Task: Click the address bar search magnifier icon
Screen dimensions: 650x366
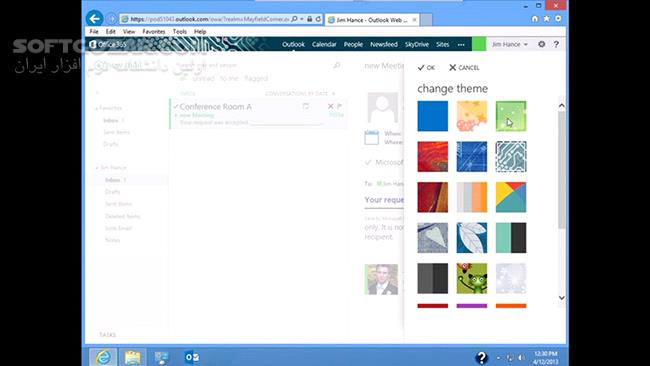Action: 294,19
